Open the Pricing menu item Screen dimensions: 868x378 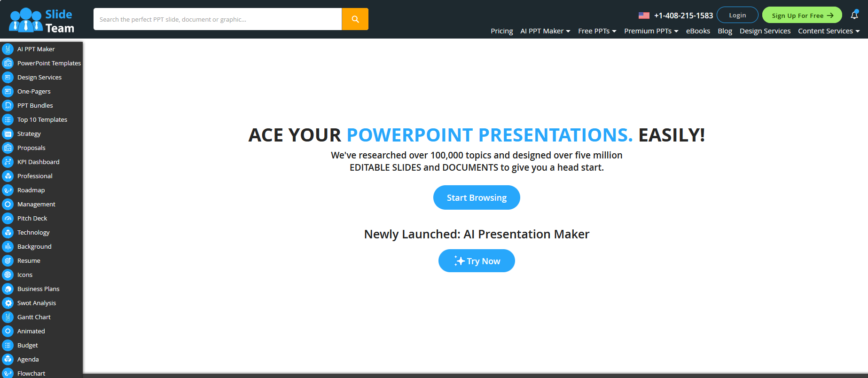(x=501, y=31)
